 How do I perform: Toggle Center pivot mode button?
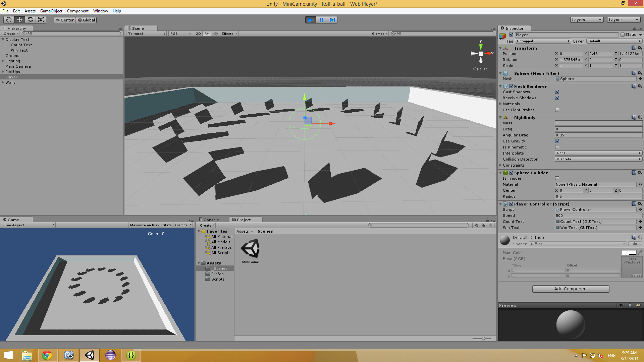point(65,20)
